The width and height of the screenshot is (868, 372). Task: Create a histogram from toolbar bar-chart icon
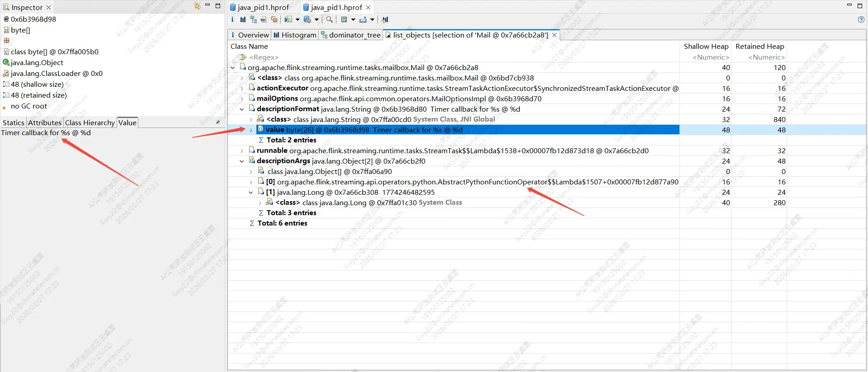click(x=243, y=19)
